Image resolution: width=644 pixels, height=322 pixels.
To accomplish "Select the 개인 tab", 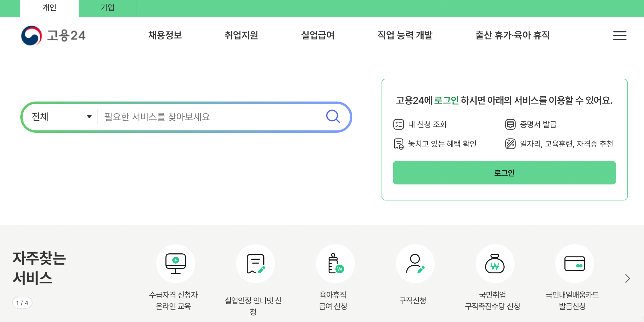I will 49,8.
